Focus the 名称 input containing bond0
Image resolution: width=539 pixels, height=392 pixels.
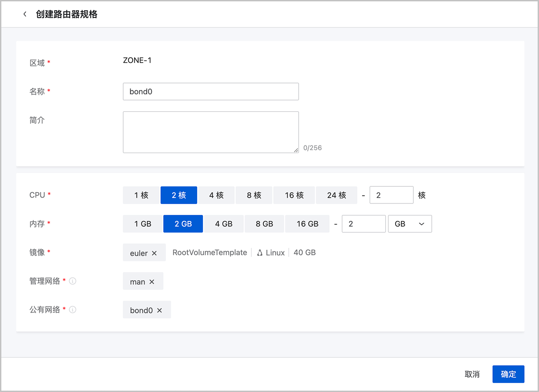click(211, 92)
